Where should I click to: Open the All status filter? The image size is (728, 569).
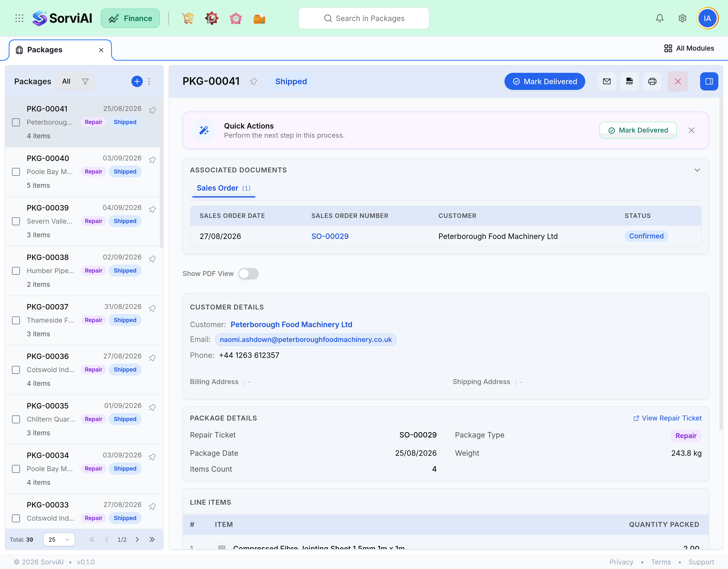point(66,81)
